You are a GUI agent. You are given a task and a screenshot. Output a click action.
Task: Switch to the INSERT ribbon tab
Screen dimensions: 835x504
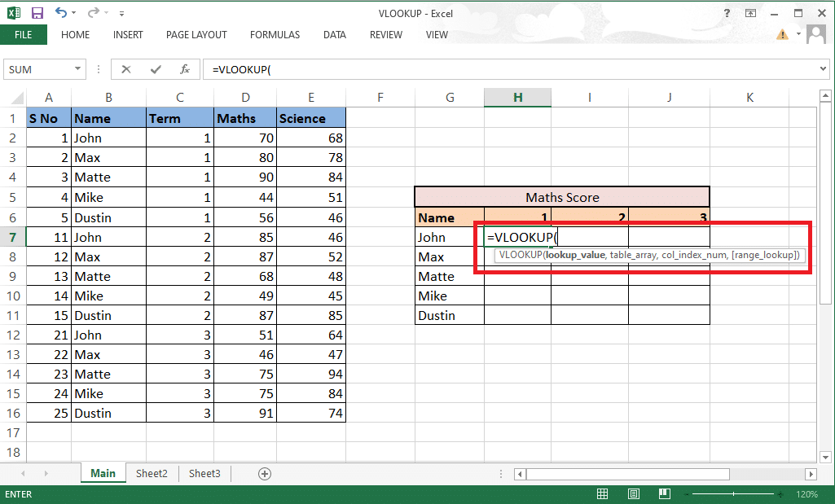(x=128, y=34)
